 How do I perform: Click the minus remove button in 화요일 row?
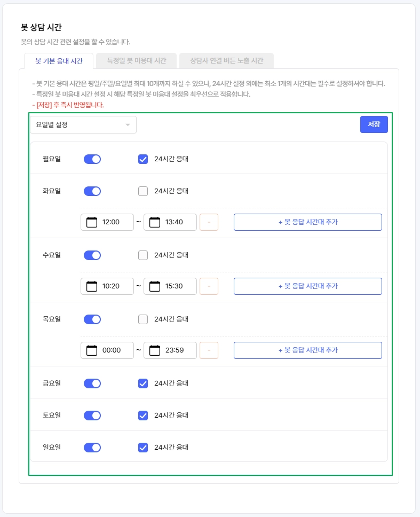click(209, 222)
